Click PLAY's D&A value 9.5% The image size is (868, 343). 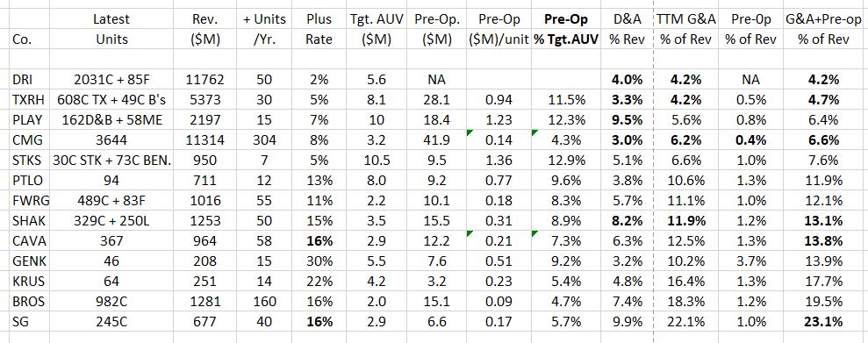pyautogui.click(x=628, y=119)
